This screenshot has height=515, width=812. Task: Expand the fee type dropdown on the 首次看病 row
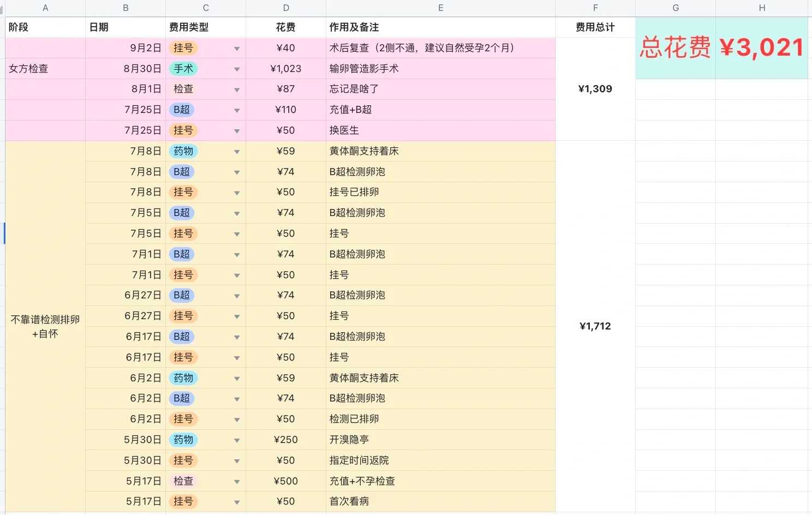[237, 501]
